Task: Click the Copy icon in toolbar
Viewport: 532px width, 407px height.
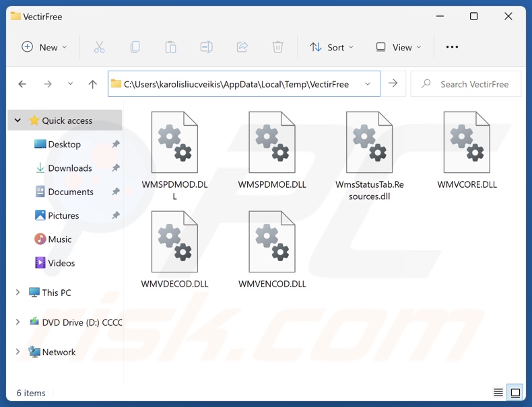Action: coord(135,47)
